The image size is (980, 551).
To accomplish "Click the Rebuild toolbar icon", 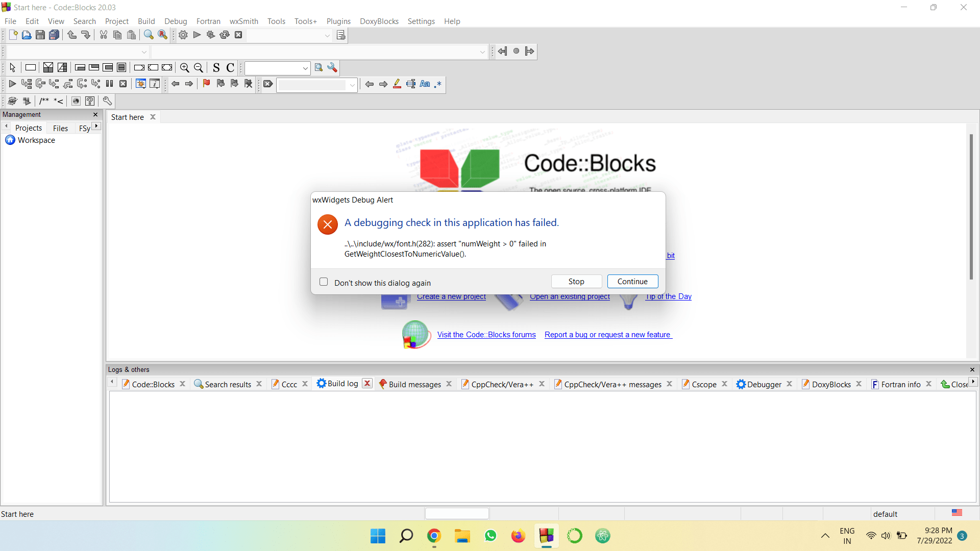I will pyautogui.click(x=225, y=35).
